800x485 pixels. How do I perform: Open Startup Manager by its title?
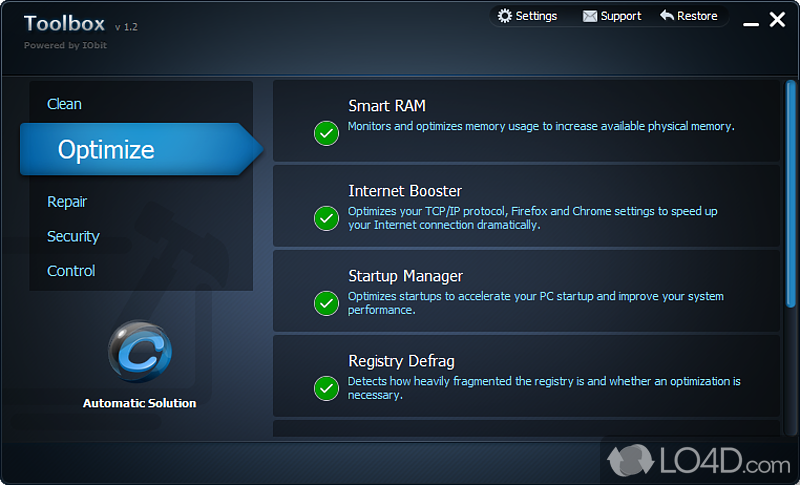pyautogui.click(x=406, y=276)
